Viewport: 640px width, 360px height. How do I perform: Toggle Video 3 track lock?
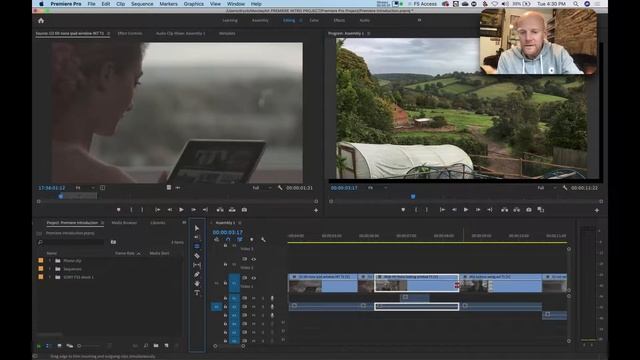pyautogui.click(x=225, y=245)
